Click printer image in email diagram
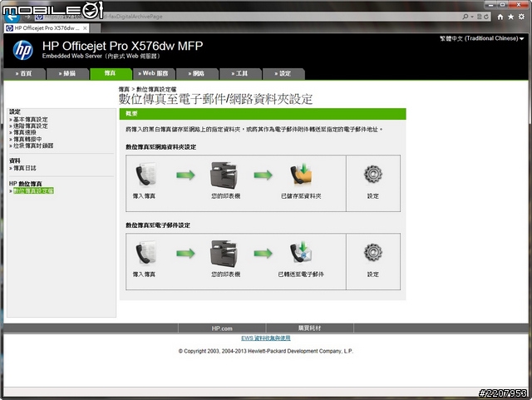This screenshot has width=532, height=400. click(x=224, y=254)
